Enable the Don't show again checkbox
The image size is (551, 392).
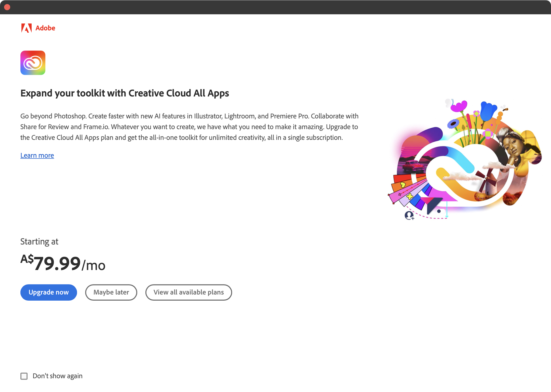coord(24,376)
